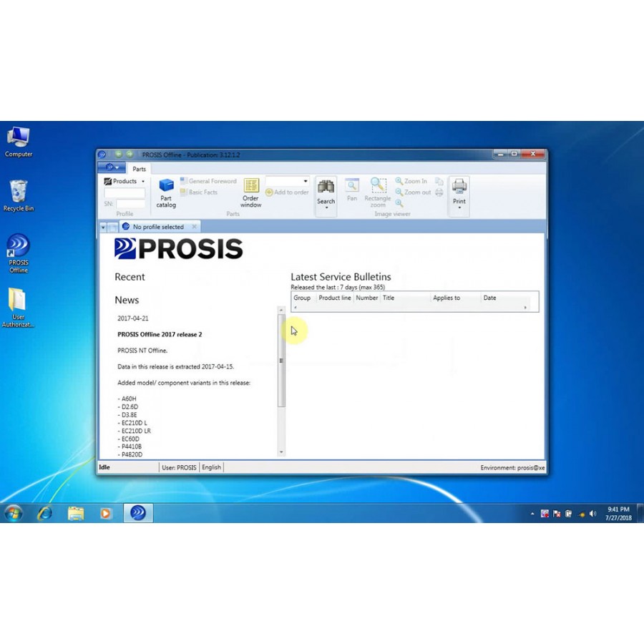Click the News panel vertical scrollbar thumb
This screenshot has height=644, width=644.
click(281, 361)
